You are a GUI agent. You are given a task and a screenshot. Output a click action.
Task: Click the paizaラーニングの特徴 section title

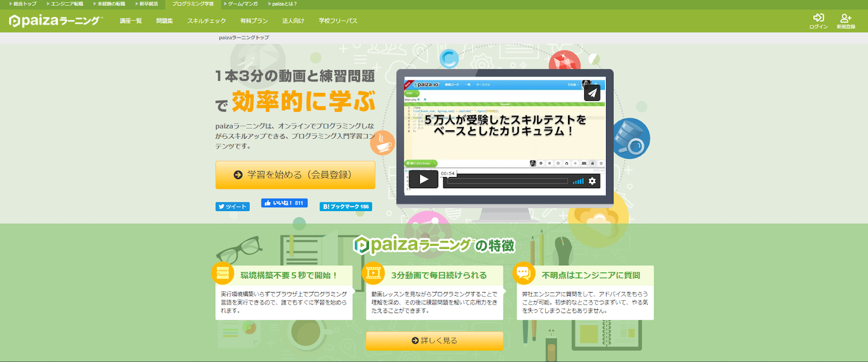[433, 245]
